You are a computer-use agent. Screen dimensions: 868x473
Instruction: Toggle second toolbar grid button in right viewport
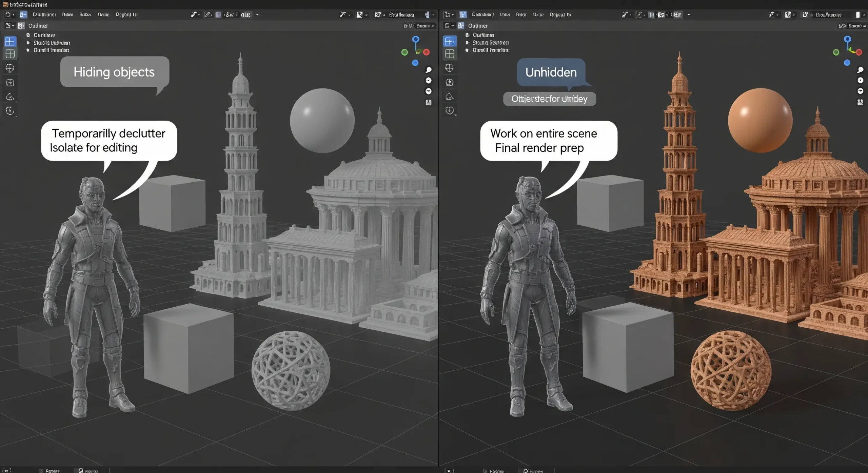450,54
